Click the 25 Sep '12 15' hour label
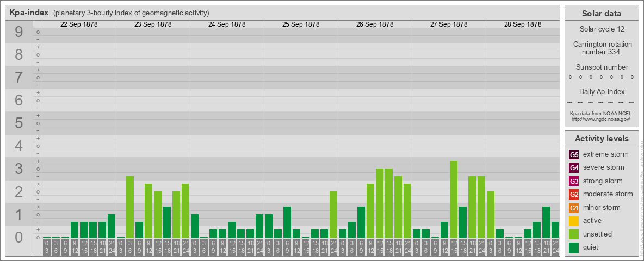The image size is (644, 261). [306, 247]
